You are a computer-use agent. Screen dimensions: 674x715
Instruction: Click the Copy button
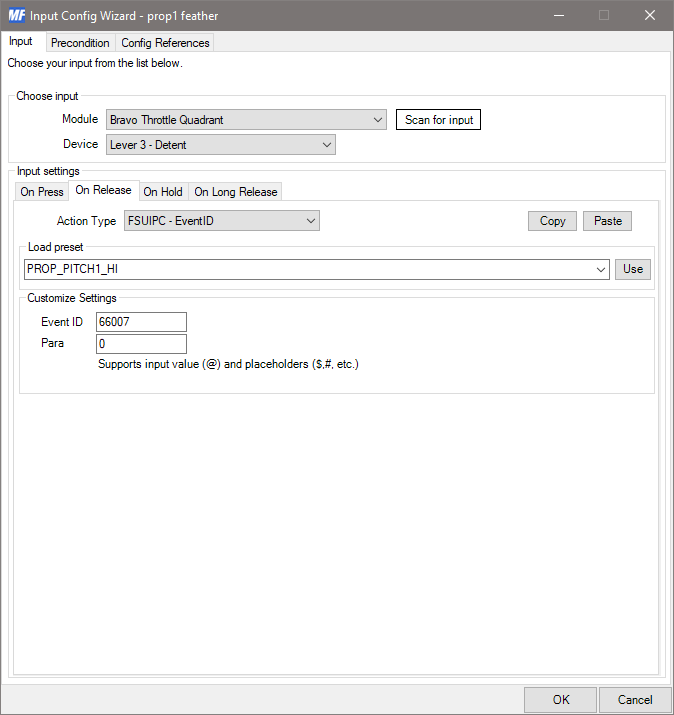552,221
